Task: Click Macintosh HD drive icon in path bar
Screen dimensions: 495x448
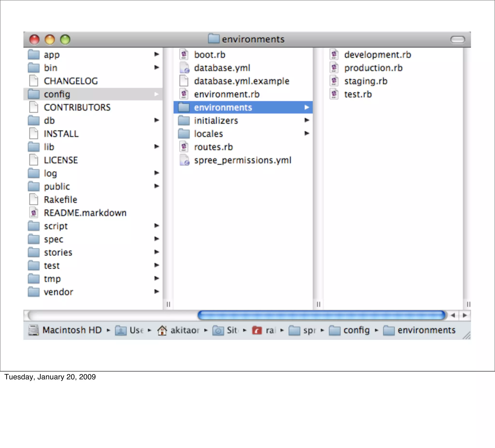Action: click(34, 330)
